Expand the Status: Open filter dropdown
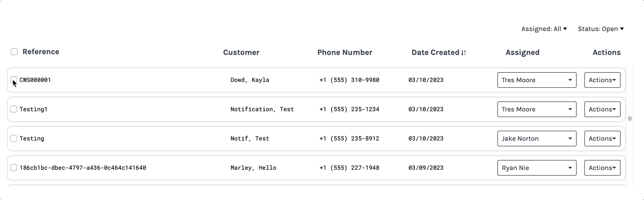This screenshot has width=644, height=200. pos(601,29)
